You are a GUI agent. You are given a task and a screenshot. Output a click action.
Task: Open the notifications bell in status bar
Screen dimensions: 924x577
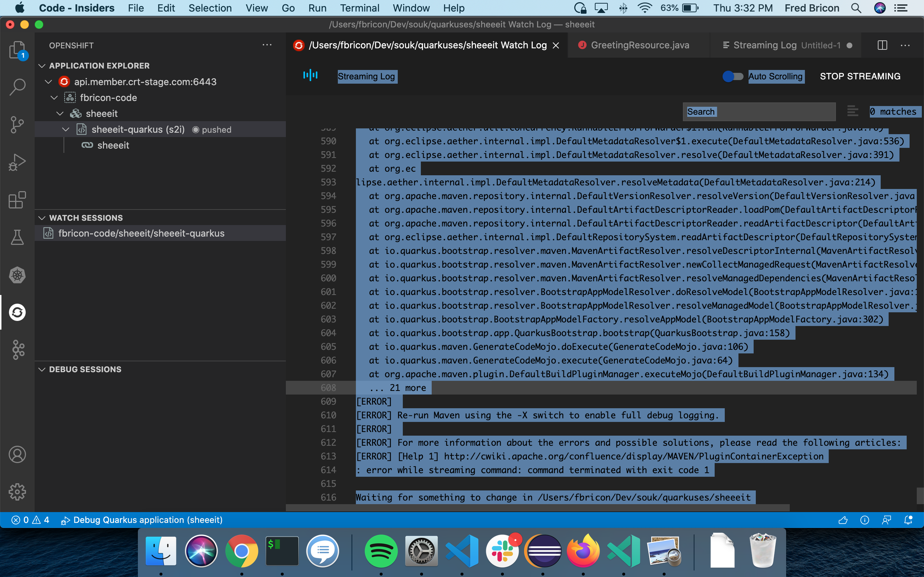pyautogui.click(x=908, y=520)
